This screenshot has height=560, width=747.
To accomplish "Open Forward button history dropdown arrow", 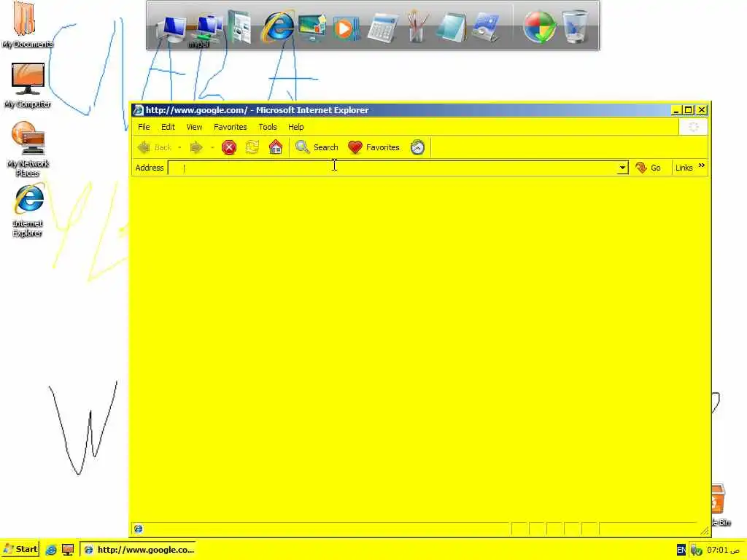I will pos(212,147).
